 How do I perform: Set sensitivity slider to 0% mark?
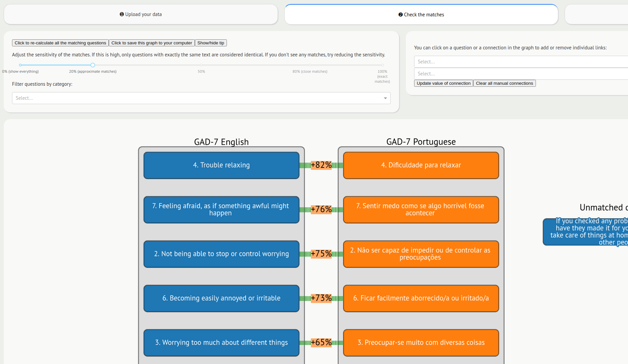20,65
